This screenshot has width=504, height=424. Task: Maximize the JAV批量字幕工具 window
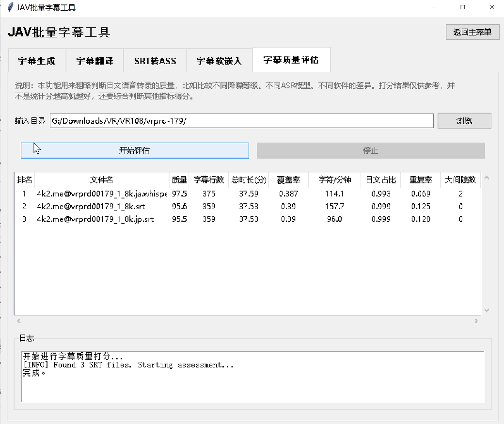(x=462, y=7)
